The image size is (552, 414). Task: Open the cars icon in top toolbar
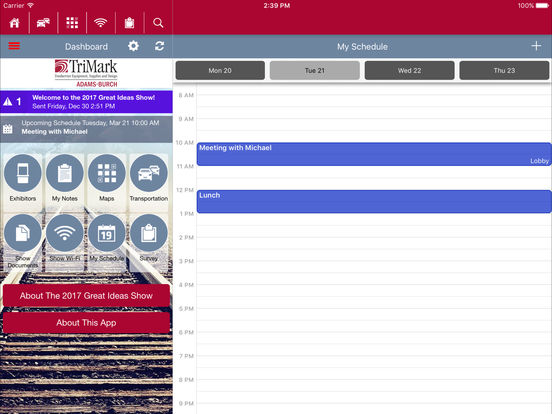[x=43, y=23]
